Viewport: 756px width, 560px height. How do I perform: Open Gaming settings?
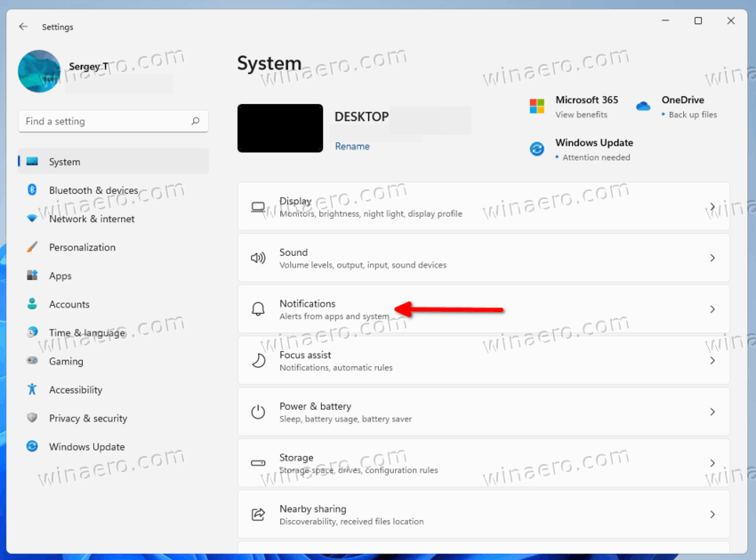[x=114, y=361]
